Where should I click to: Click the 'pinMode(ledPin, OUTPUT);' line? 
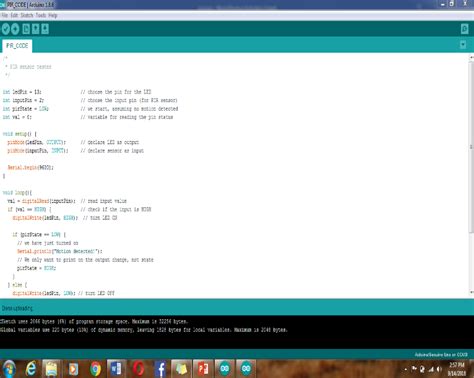click(x=37, y=142)
